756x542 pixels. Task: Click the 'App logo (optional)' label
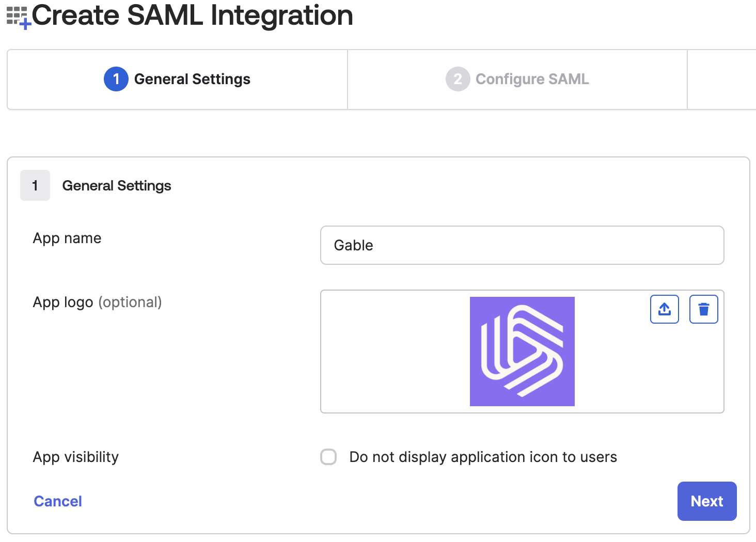[97, 302]
